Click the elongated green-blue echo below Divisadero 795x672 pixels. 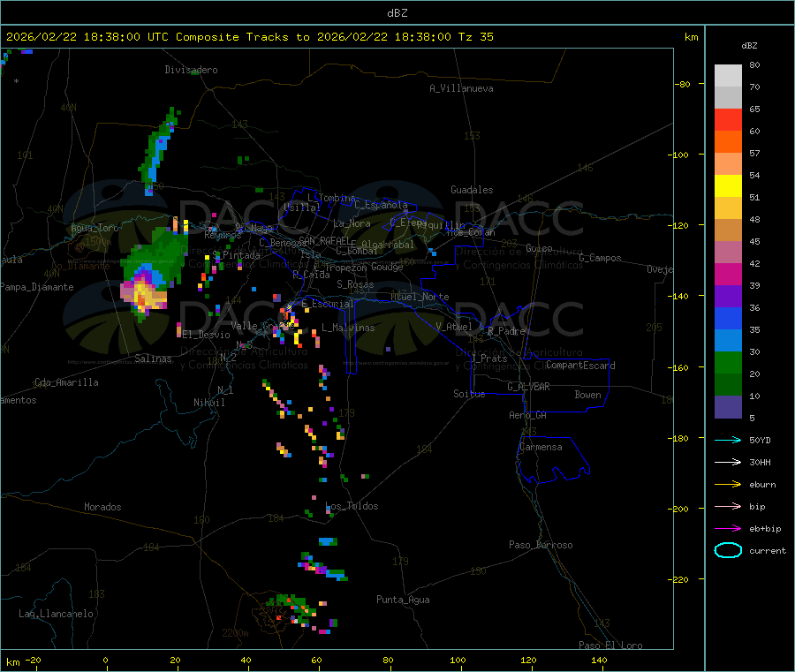tap(159, 151)
